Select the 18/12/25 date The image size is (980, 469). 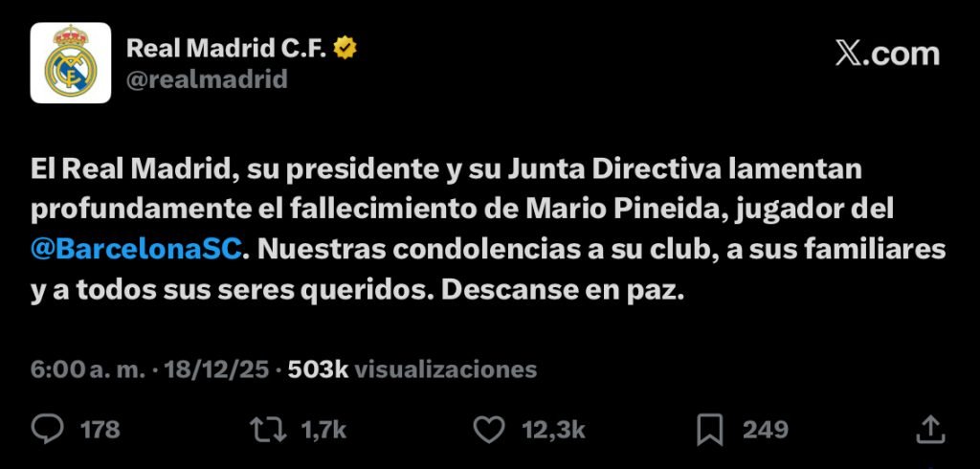click(216, 369)
